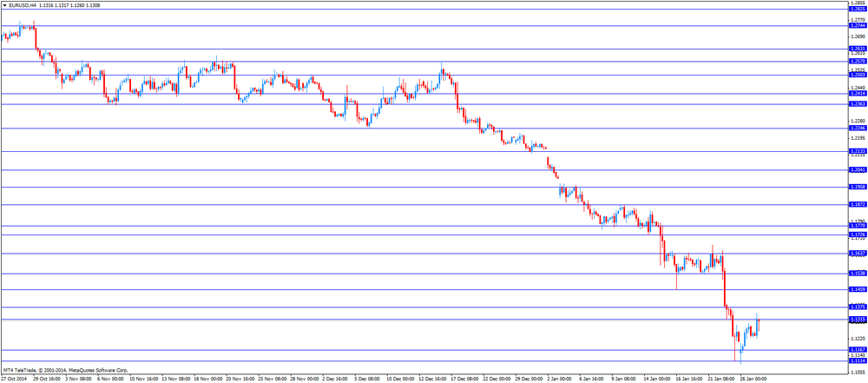
Task: Select the 1.1958 level price label
Action: tap(857, 188)
